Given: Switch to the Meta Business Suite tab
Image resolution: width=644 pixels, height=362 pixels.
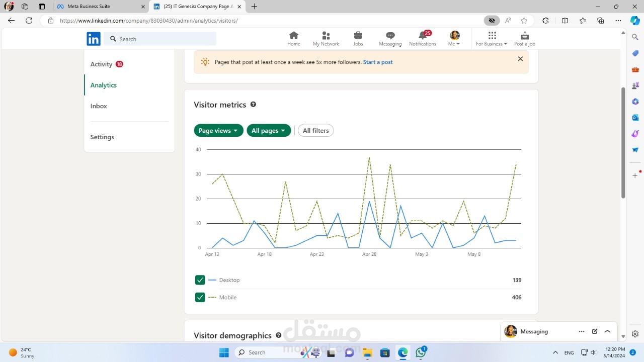Looking at the screenshot, I should [x=100, y=7].
